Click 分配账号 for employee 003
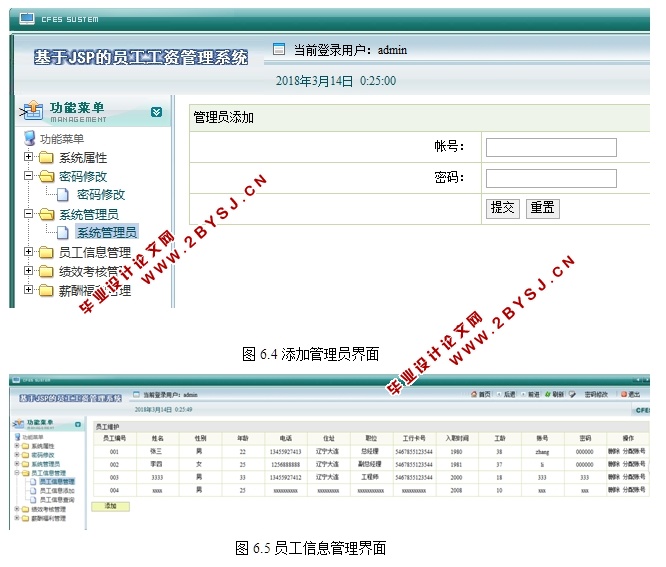The height and width of the screenshot is (567, 666). tap(634, 477)
